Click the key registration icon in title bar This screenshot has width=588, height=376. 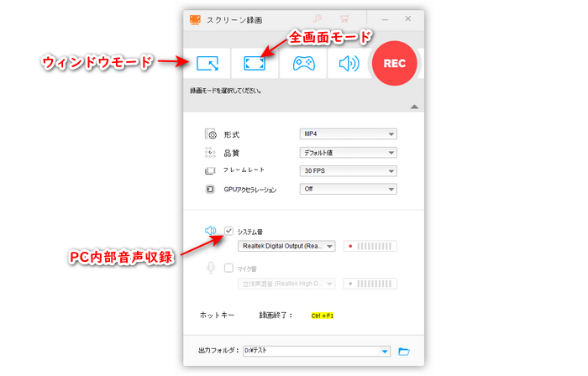[318, 18]
